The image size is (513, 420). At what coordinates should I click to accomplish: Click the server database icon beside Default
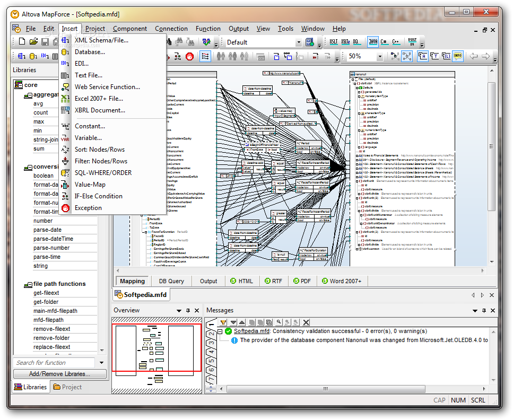[x=309, y=42]
